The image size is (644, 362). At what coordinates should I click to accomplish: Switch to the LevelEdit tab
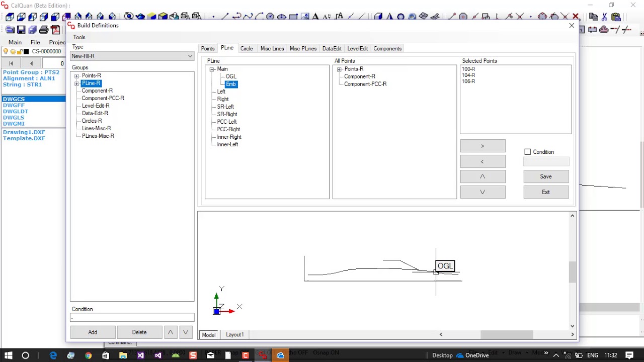pyautogui.click(x=358, y=49)
